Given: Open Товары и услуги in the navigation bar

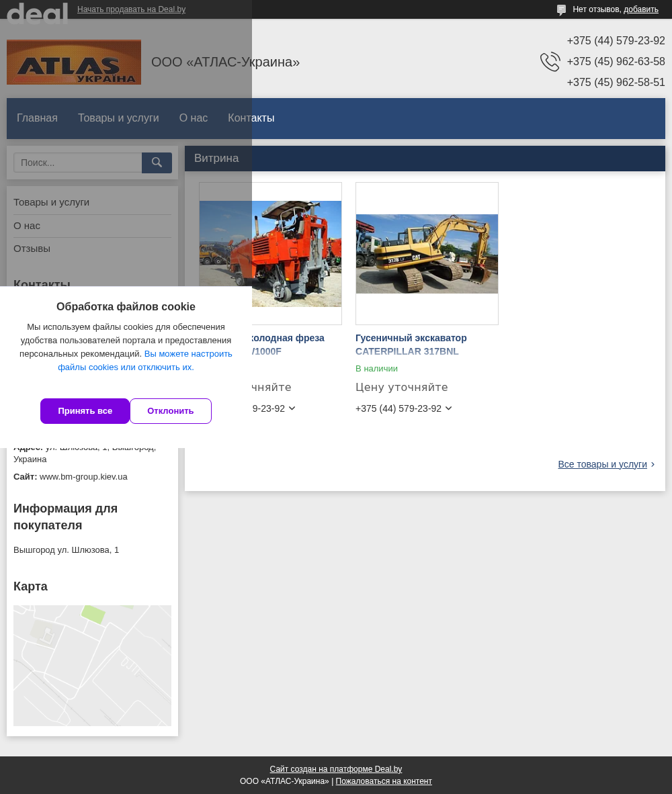Looking at the screenshot, I should pos(118,118).
